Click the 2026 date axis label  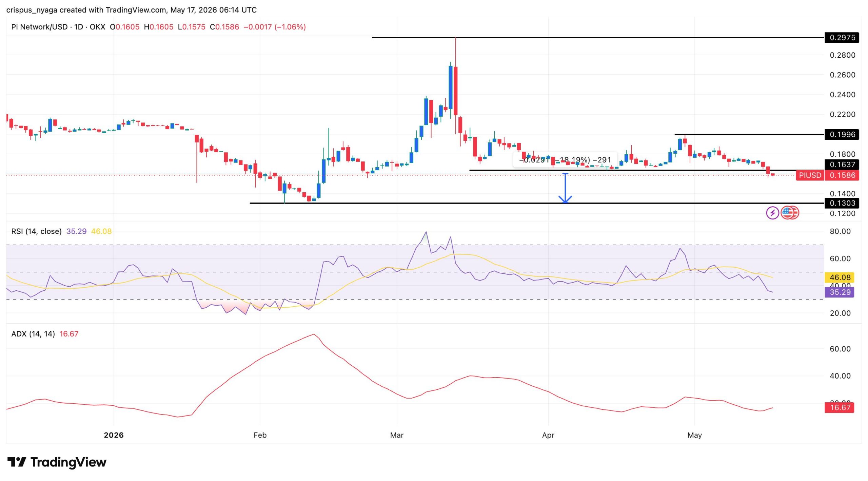pyautogui.click(x=114, y=435)
